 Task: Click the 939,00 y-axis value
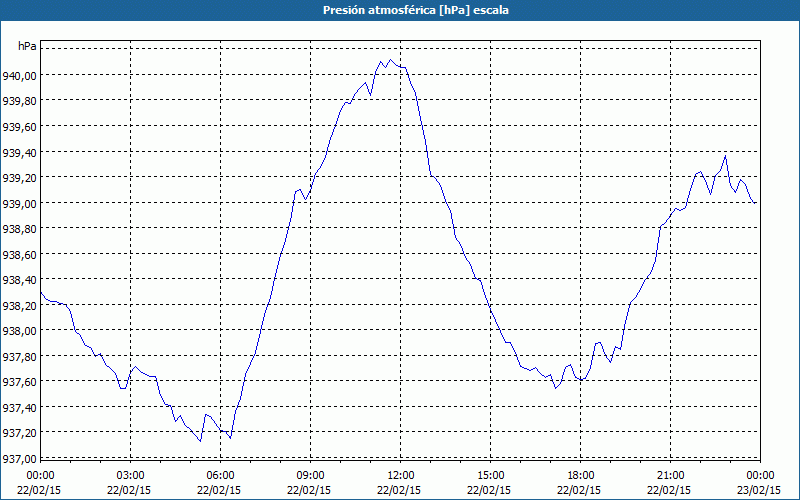pos(19,204)
